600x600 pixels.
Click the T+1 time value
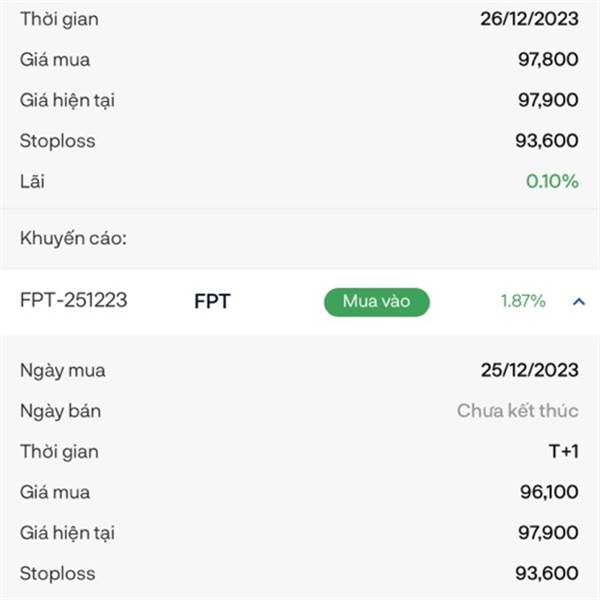(x=563, y=452)
